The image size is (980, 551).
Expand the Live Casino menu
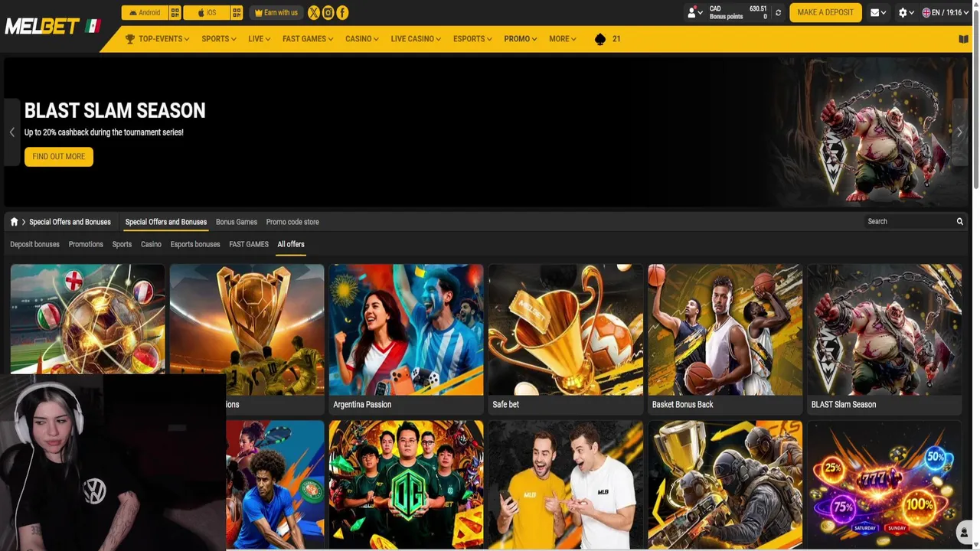(416, 39)
